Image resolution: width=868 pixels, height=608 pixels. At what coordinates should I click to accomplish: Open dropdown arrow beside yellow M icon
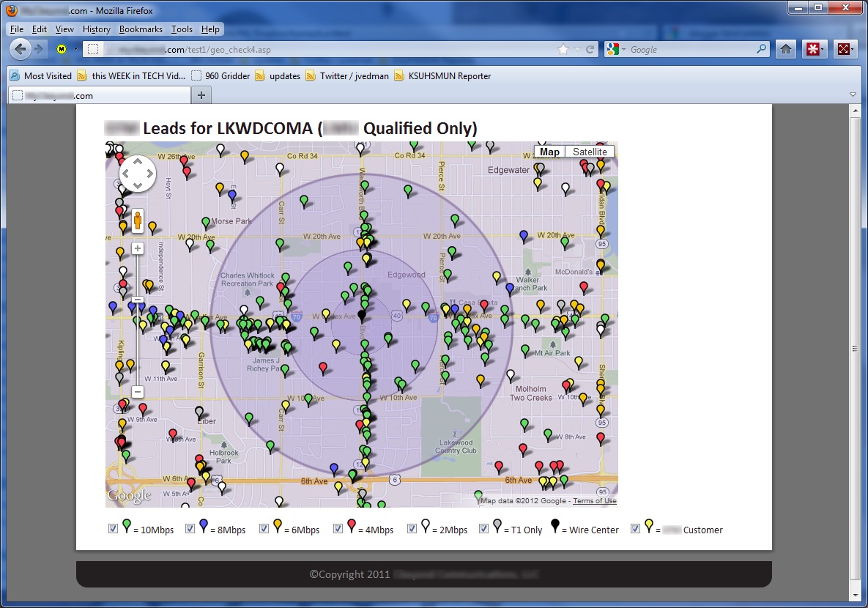(75, 49)
